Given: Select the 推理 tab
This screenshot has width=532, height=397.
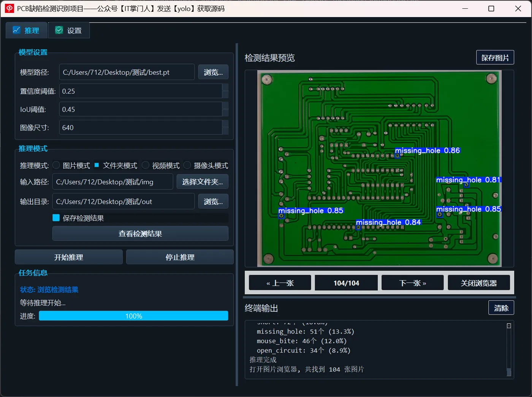Looking at the screenshot, I should point(26,30).
